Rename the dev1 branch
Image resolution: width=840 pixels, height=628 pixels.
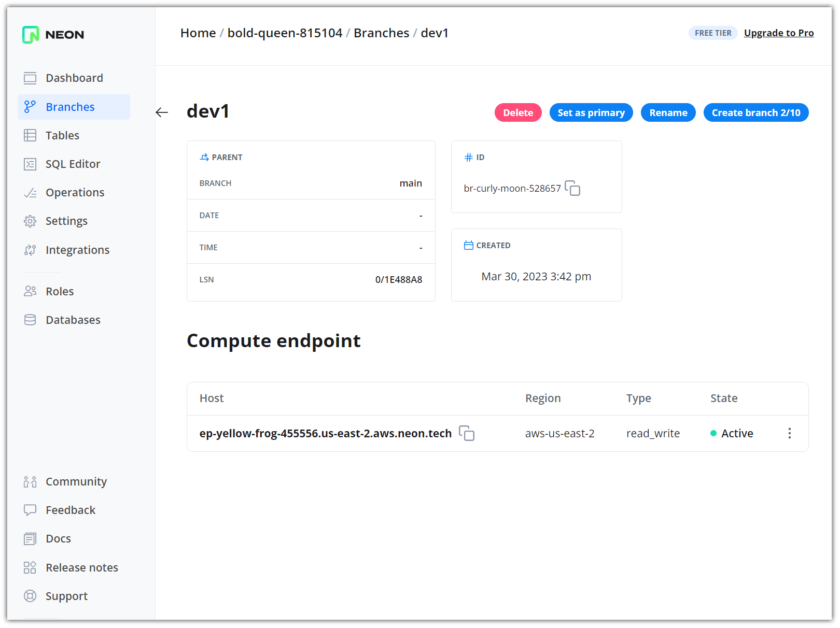pos(668,112)
